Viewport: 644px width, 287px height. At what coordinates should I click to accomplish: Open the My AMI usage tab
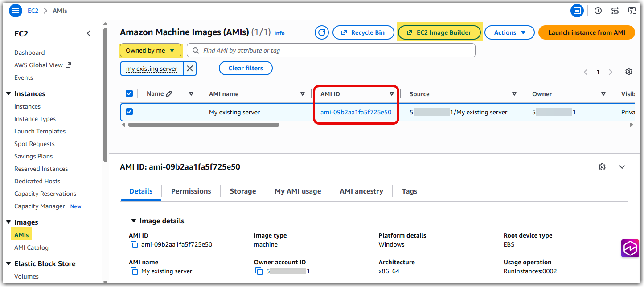click(x=298, y=191)
